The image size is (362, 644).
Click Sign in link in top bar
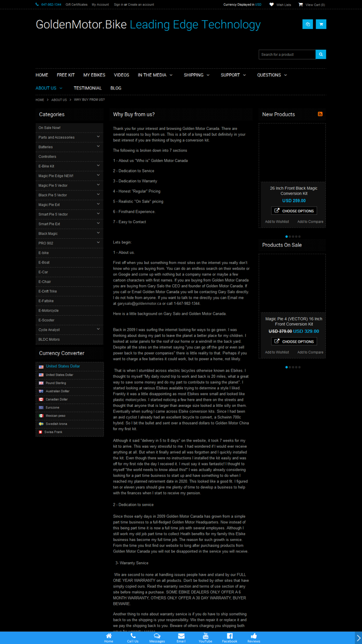(118, 5)
